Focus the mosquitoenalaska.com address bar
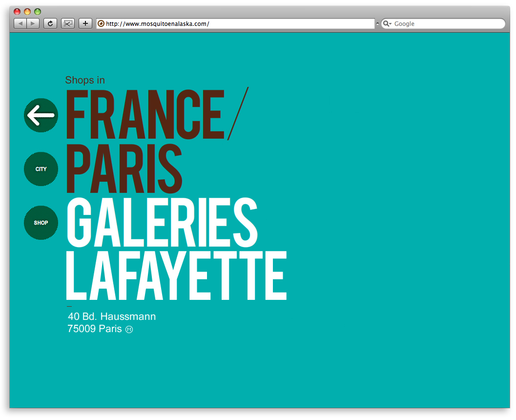The width and height of the screenshot is (516, 420). tap(239, 23)
